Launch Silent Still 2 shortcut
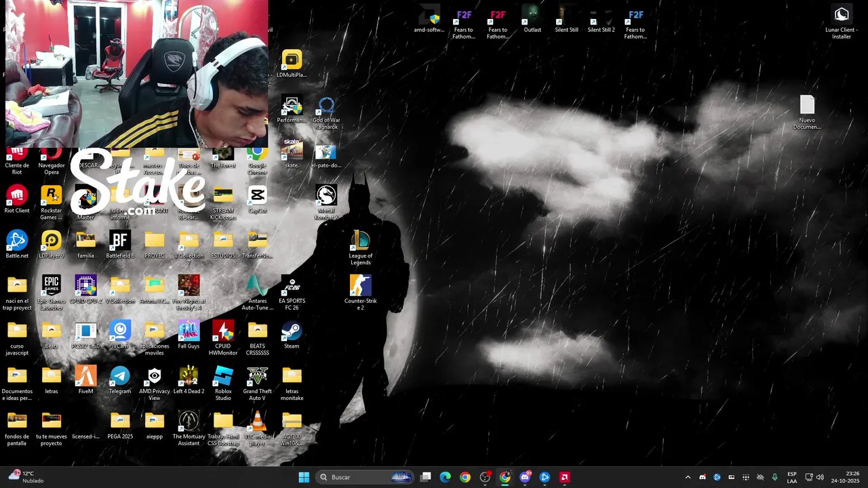868x488 pixels. 601,19
